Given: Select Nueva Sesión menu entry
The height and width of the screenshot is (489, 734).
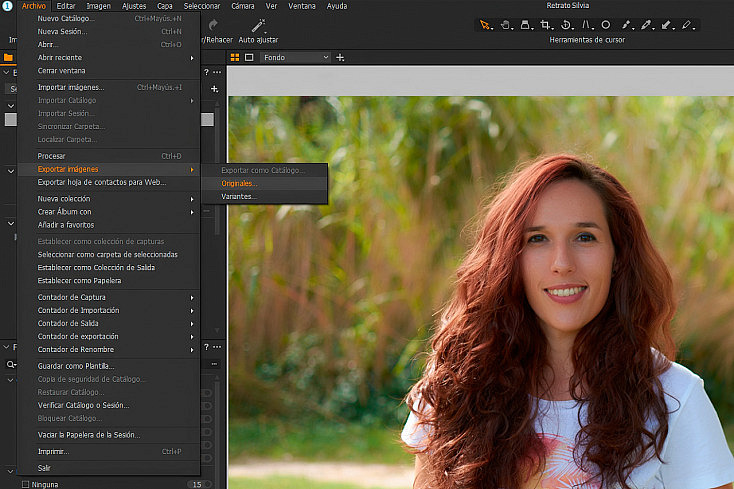Looking at the screenshot, I should [109, 32].
